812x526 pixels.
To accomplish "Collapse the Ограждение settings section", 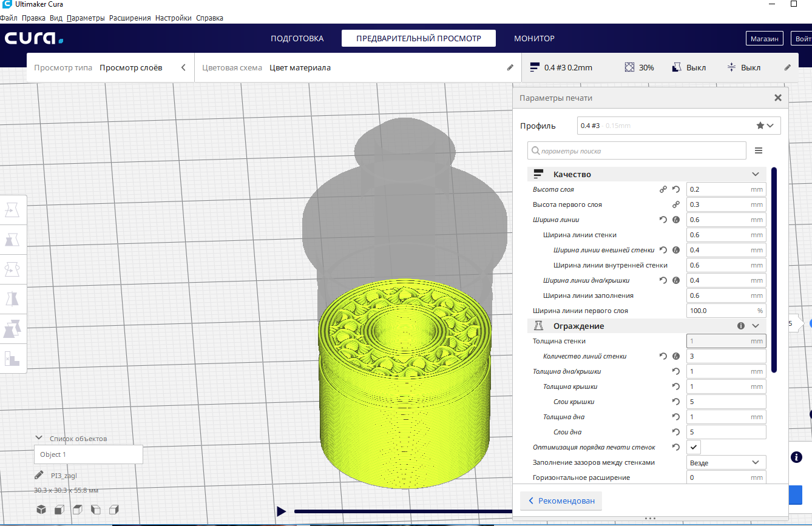I will [756, 326].
